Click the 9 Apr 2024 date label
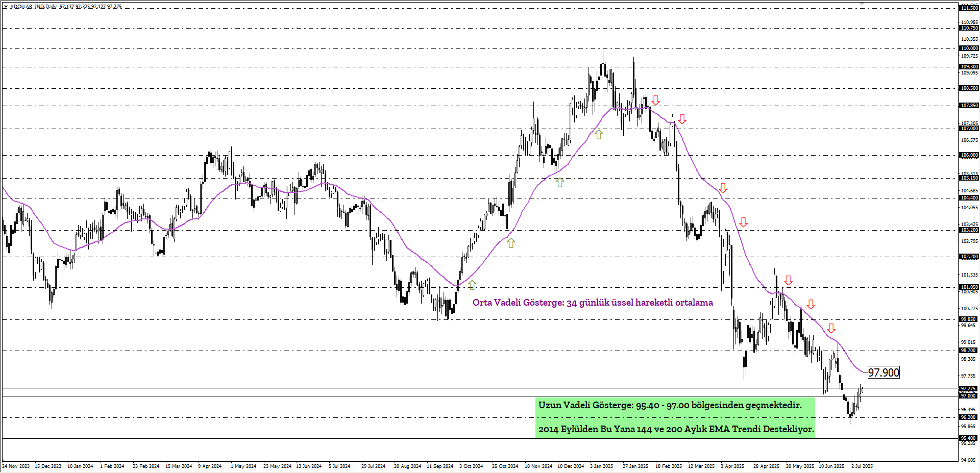Viewport: 980px width, 473px height. [210, 466]
